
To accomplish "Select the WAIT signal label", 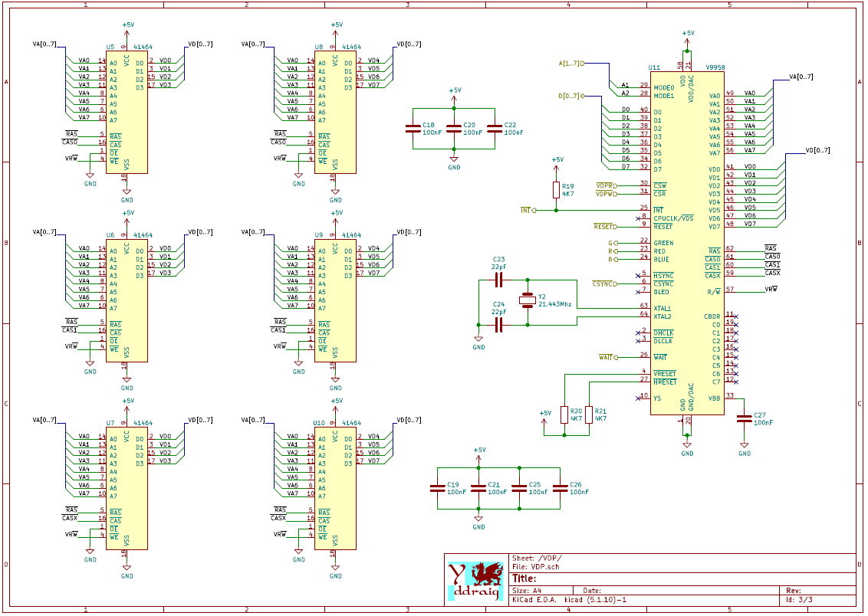I will 608,357.
